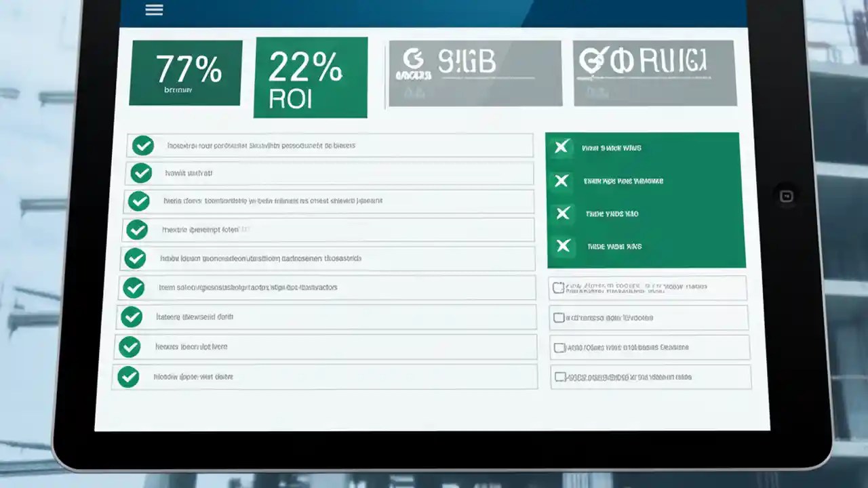This screenshot has height=488, width=868.
Task: Click the white X icon on the first green panel item
Action: tap(562, 146)
